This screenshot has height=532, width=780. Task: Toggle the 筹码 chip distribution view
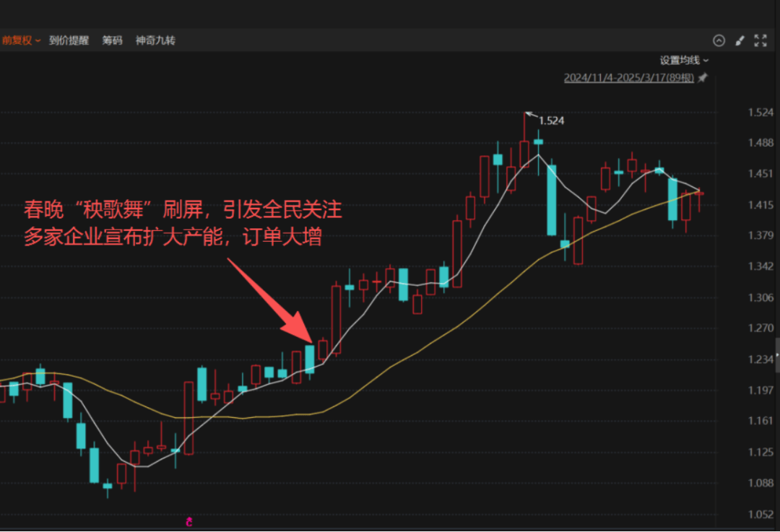tap(112, 40)
